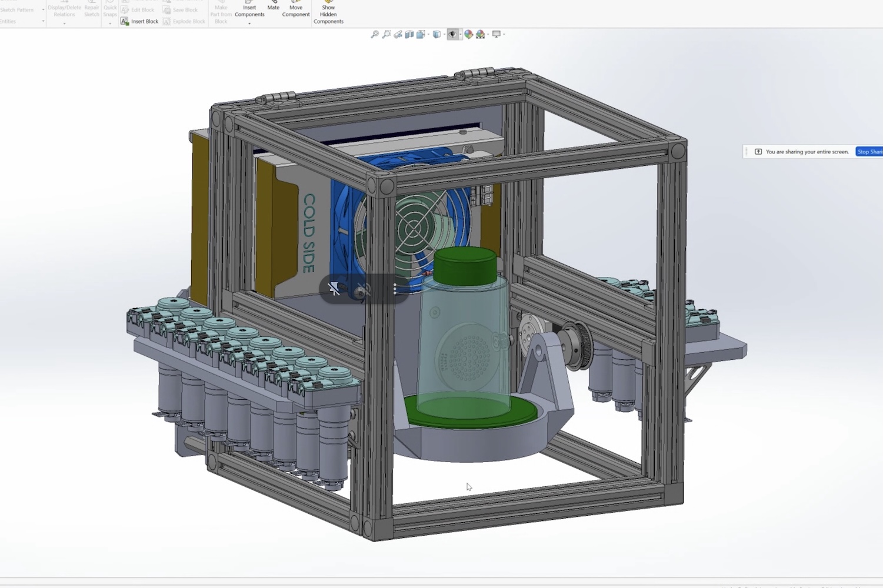This screenshot has width=883, height=588.
Task: Click the Display Style cube icon
Action: pyautogui.click(x=436, y=35)
